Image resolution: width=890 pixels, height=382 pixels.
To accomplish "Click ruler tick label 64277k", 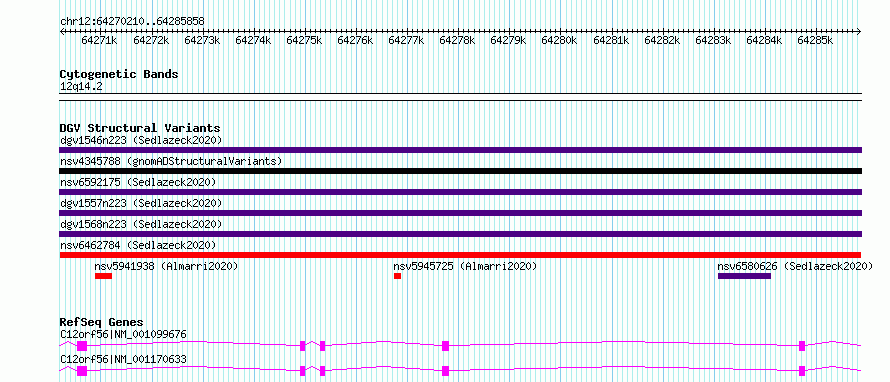I will [406, 40].
